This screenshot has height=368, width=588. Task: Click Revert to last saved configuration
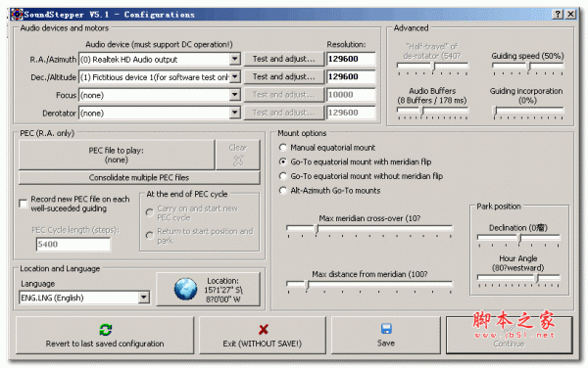(x=105, y=335)
